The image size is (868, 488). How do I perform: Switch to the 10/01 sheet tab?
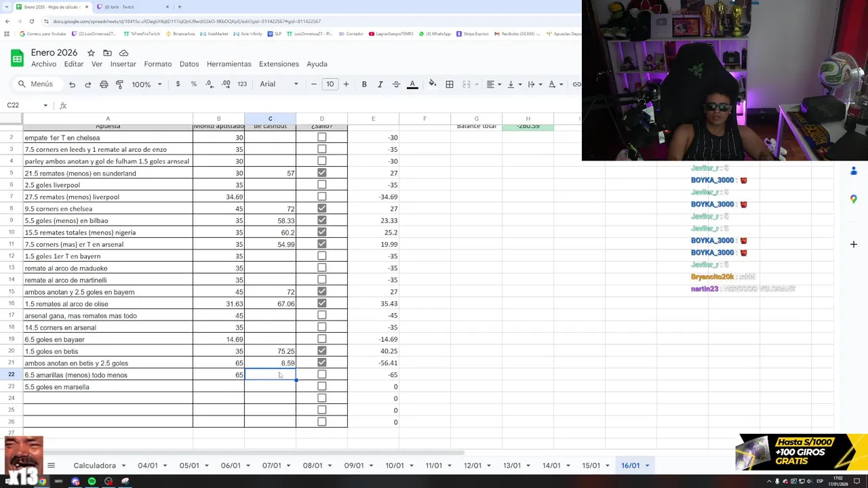[x=395, y=466]
